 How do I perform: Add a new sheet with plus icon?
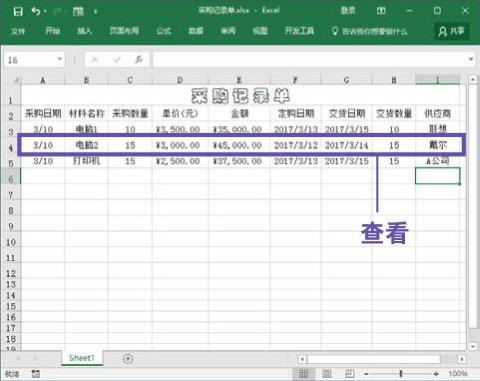point(128,359)
